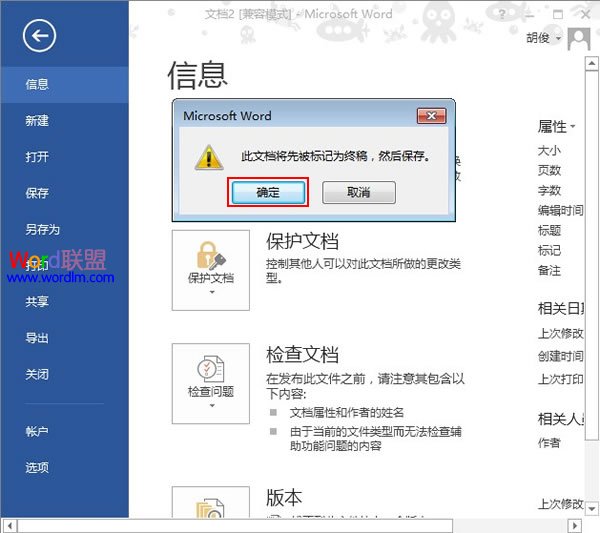Click the warning triangle icon in dialog
This screenshot has width=600, height=533.
click(x=209, y=157)
